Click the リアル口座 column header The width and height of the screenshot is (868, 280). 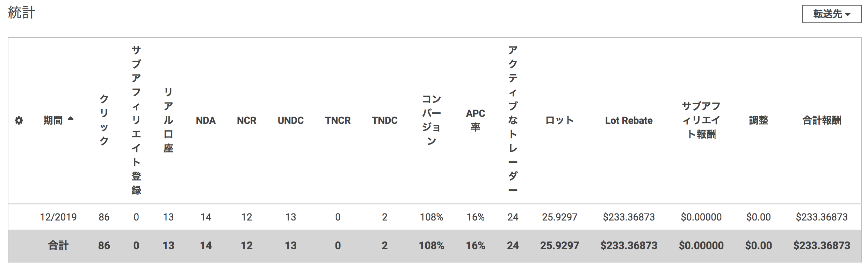168,120
